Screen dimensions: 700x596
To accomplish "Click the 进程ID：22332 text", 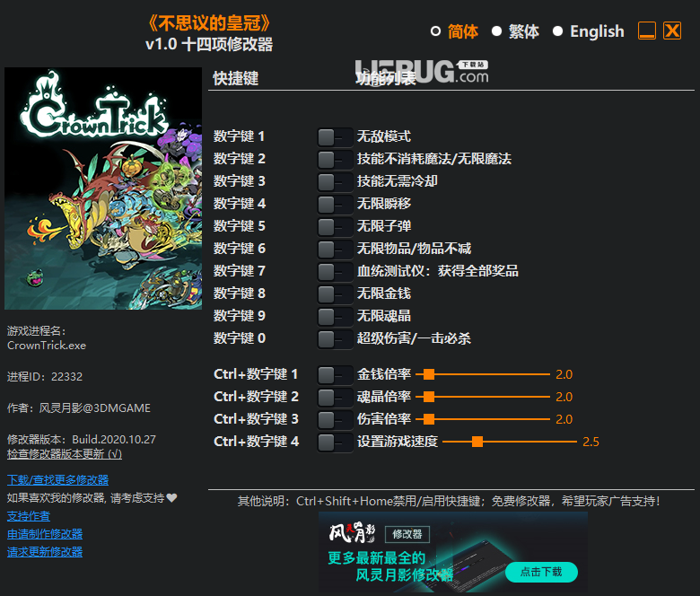I will (45, 377).
